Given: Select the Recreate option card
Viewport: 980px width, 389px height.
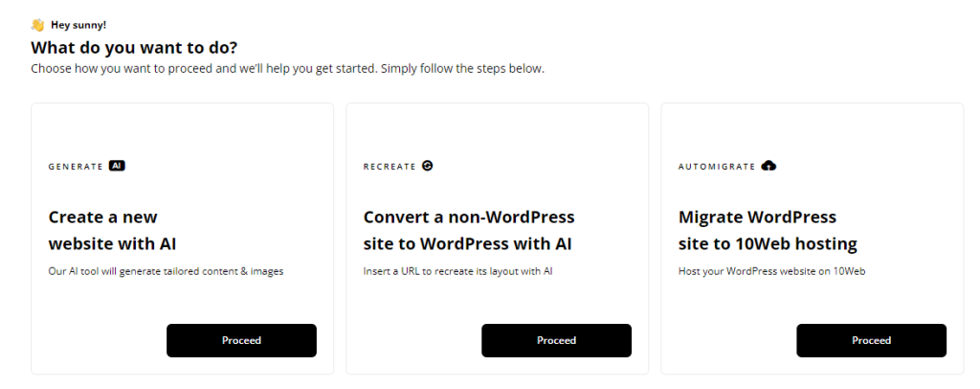Looking at the screenshot, I should [x=498, y=239].
